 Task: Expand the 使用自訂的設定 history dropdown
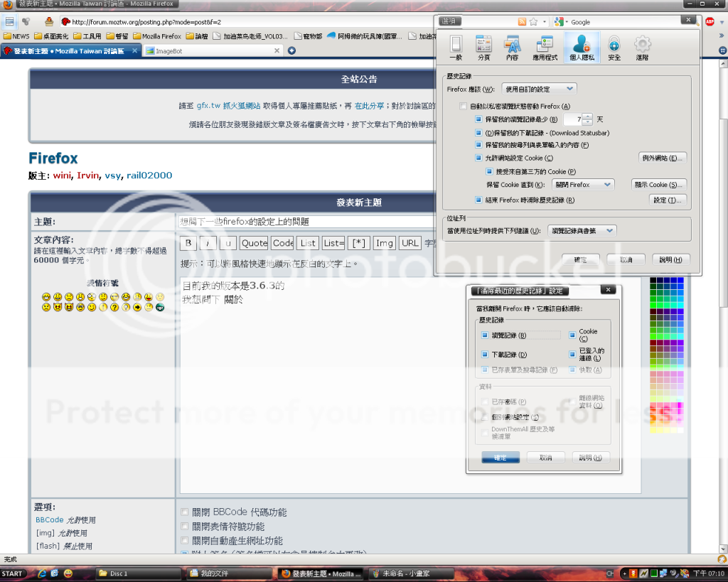pos(539,89)
